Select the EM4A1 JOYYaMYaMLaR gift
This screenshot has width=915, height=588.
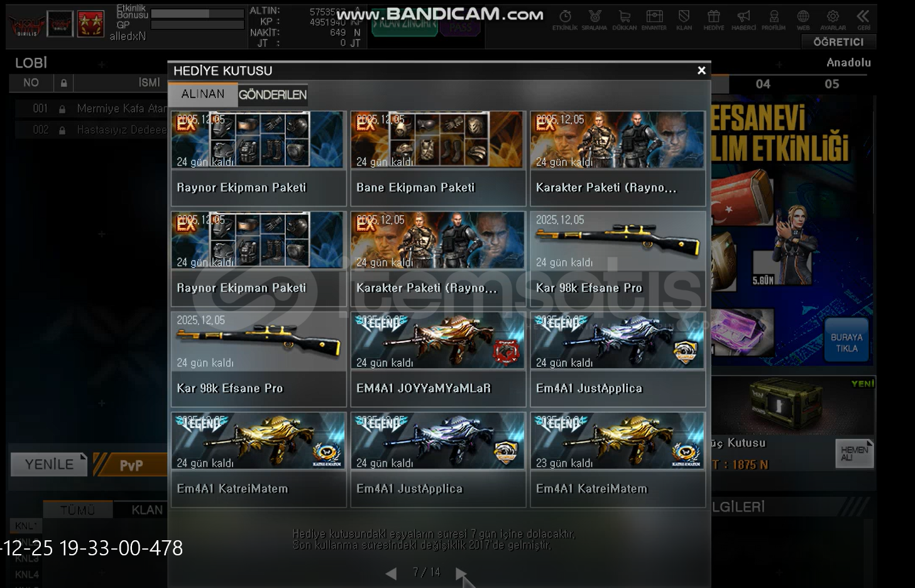[x=438, y=360]
